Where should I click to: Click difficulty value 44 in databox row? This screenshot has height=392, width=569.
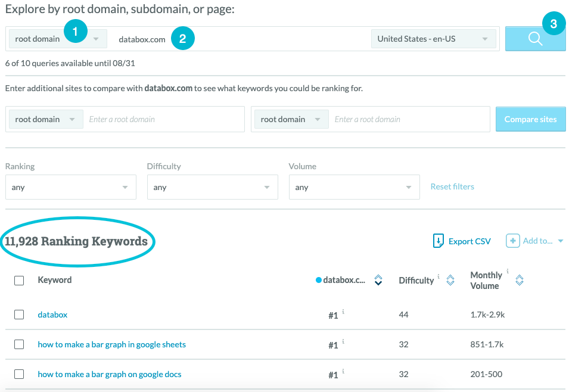coord(403,315)
